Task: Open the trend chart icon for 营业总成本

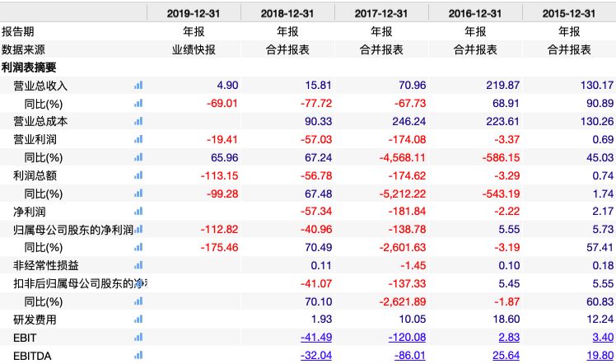Action: tap(138, 121)
